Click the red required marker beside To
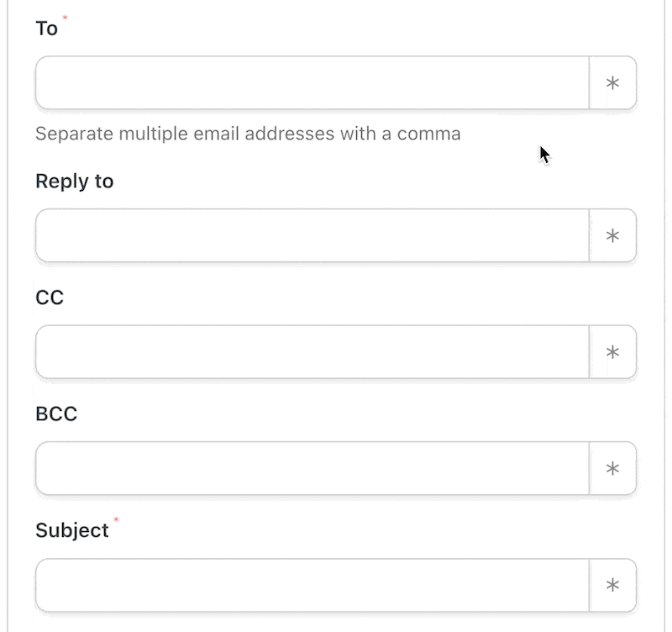This screenshot has width=672, height=632. click(x=66, y=18)
